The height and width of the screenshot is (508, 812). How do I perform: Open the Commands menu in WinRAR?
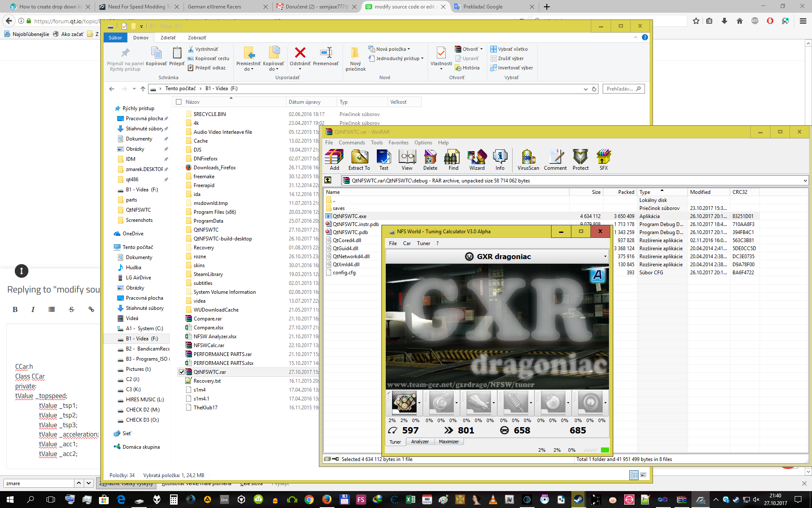pyautogui.click(x=351, y=143)
